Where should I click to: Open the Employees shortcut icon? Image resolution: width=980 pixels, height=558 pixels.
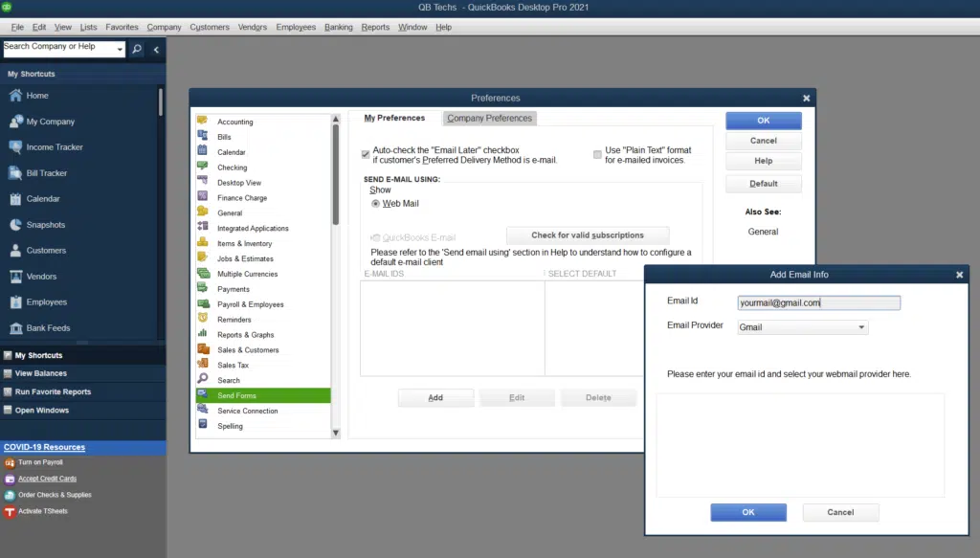tap(15, 301)
